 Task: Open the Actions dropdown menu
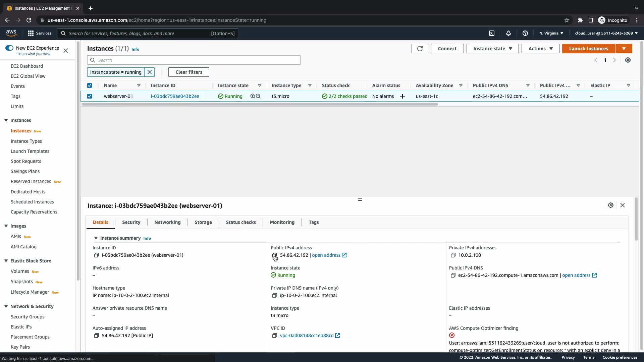(x=540, y=49)
